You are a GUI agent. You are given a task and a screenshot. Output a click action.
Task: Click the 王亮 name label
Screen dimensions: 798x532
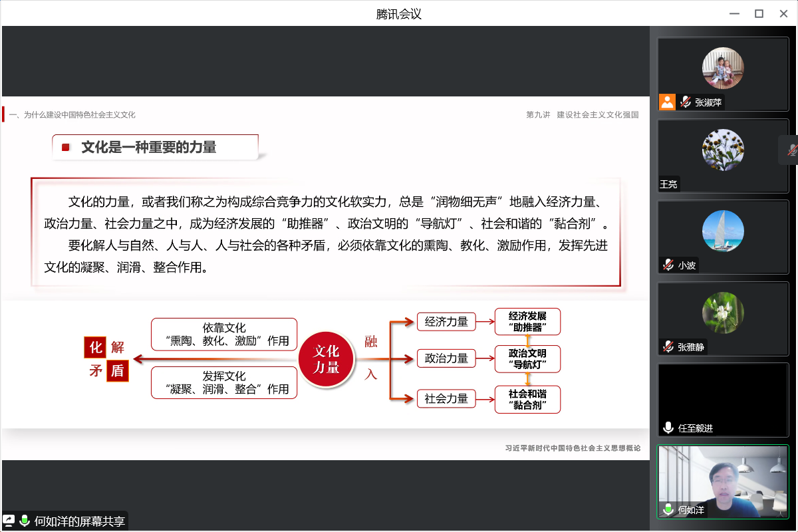point(669,184)
